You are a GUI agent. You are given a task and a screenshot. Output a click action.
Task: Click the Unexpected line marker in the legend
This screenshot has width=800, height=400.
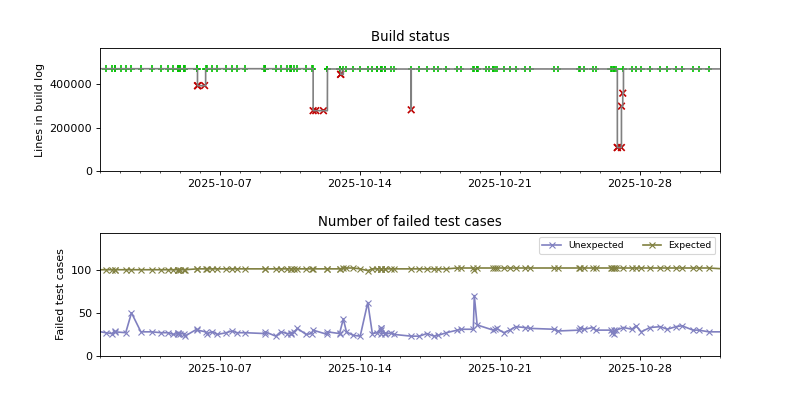[x=553, y=245]
